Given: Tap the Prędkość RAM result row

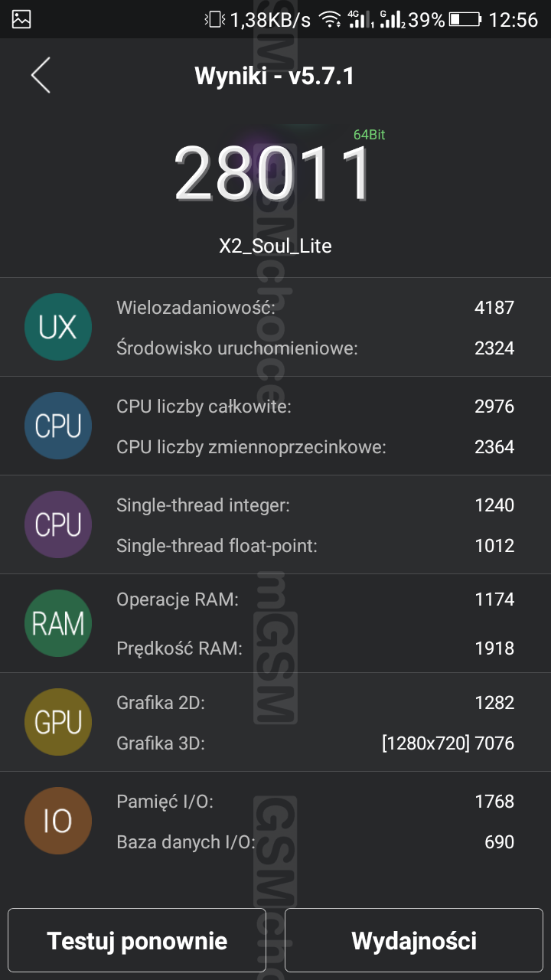Looking at the screenshot, I should coord(315,648).
